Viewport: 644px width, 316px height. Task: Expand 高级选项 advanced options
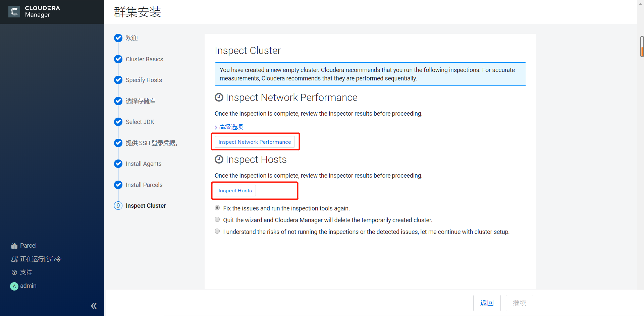[229, 127]
